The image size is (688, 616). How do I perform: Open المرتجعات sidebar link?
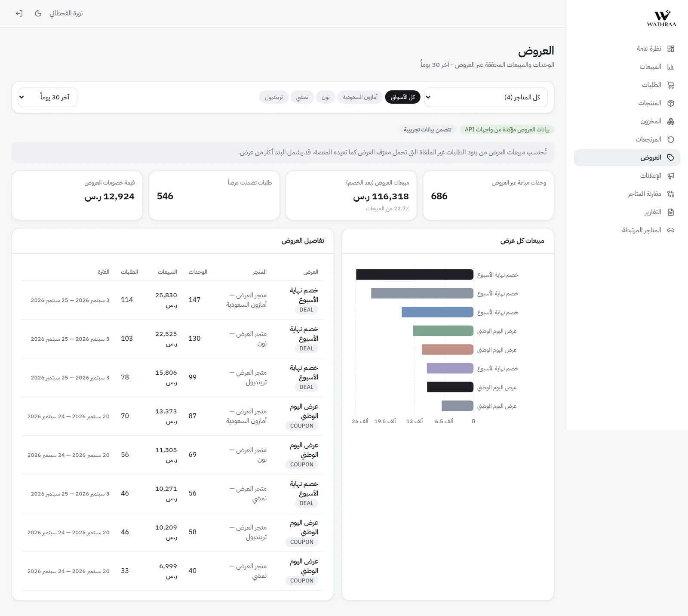pyautogui.click(x=627, y=139)
